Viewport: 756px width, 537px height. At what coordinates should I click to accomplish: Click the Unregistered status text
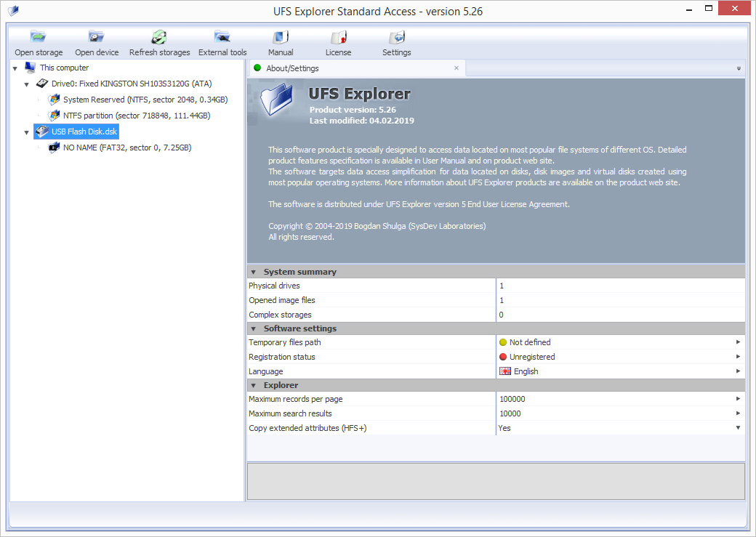pos(532,357)
